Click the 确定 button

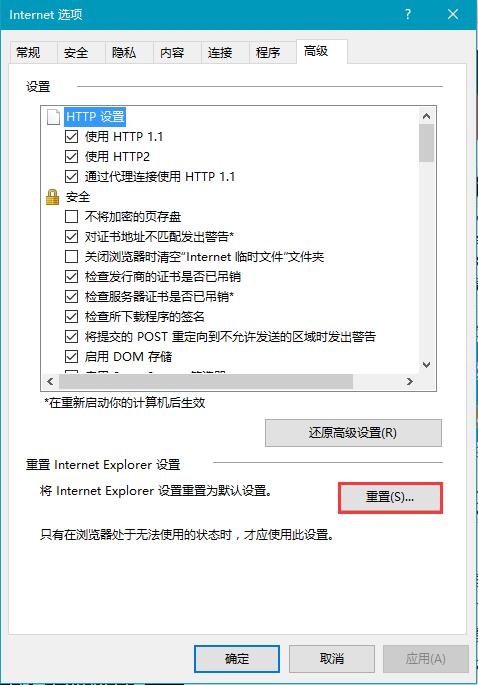[x=237, y=659]
